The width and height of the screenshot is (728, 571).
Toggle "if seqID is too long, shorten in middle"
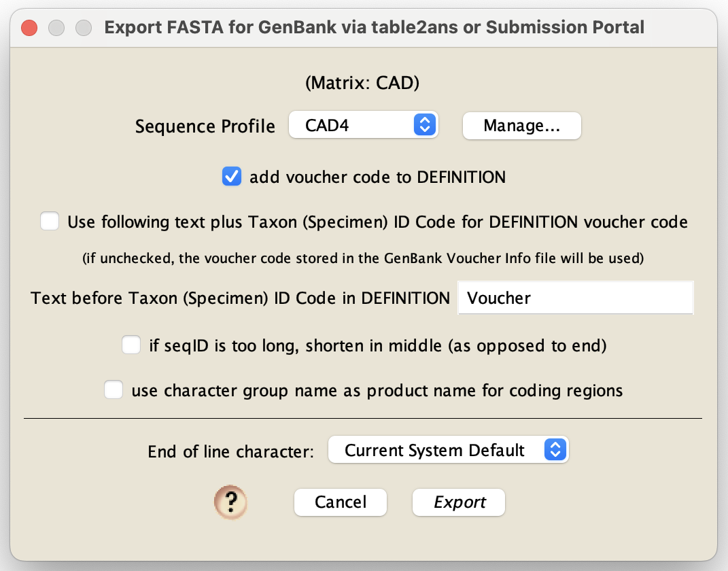[131, 345]
